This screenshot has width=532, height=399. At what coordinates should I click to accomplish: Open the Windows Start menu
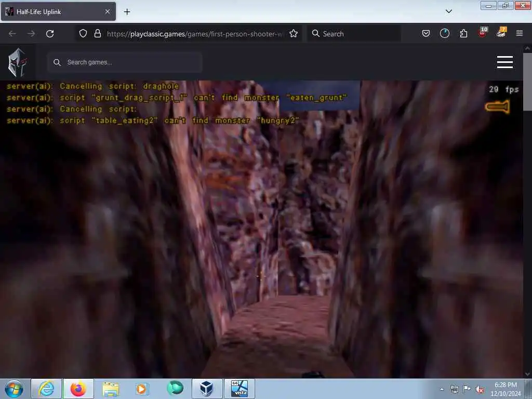[x=14, y=389]
